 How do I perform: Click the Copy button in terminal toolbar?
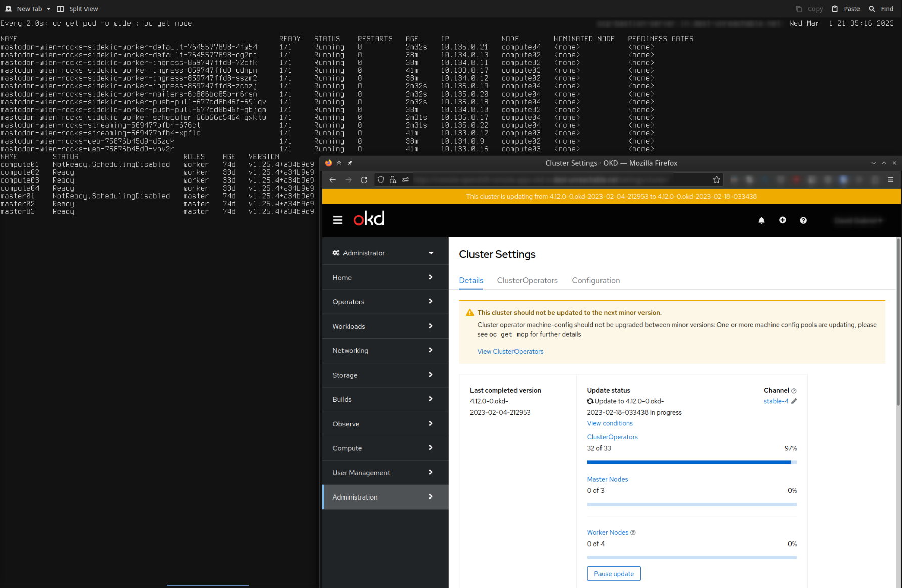[x=809, y=9]
